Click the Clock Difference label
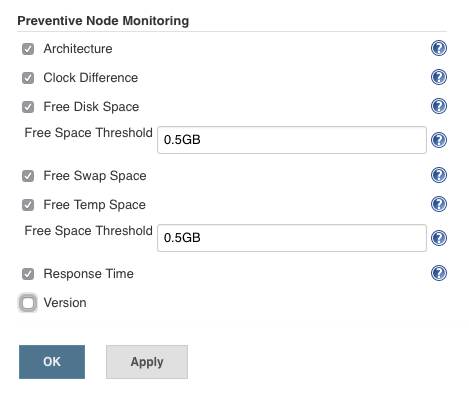 (x=91, y=78)
